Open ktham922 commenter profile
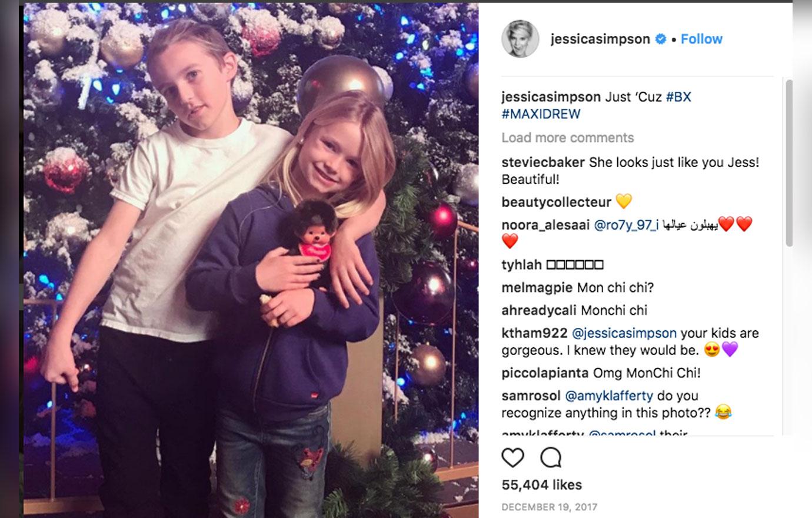This screenshot has width=812, height=518. pos(534,333)
